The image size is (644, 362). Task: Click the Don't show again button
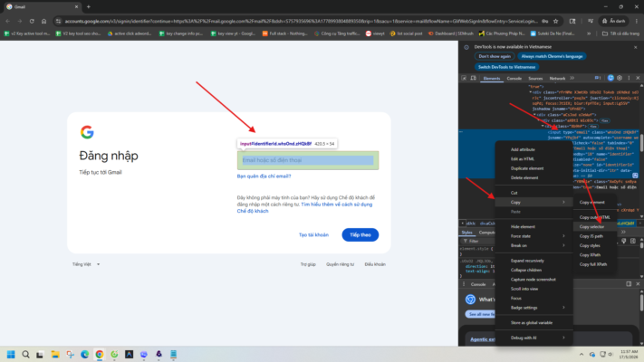pyautogui.click(x=495, y=56)
